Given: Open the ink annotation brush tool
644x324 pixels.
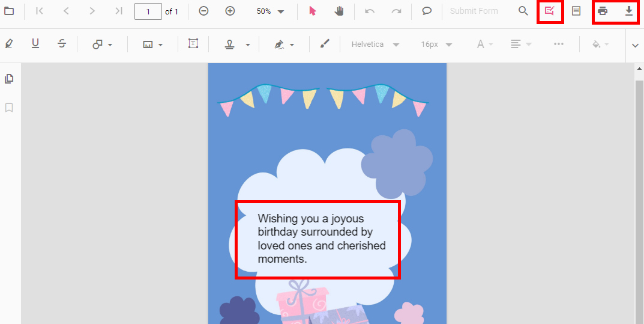Looking at the screenshot, I should (x=325, y=44).
